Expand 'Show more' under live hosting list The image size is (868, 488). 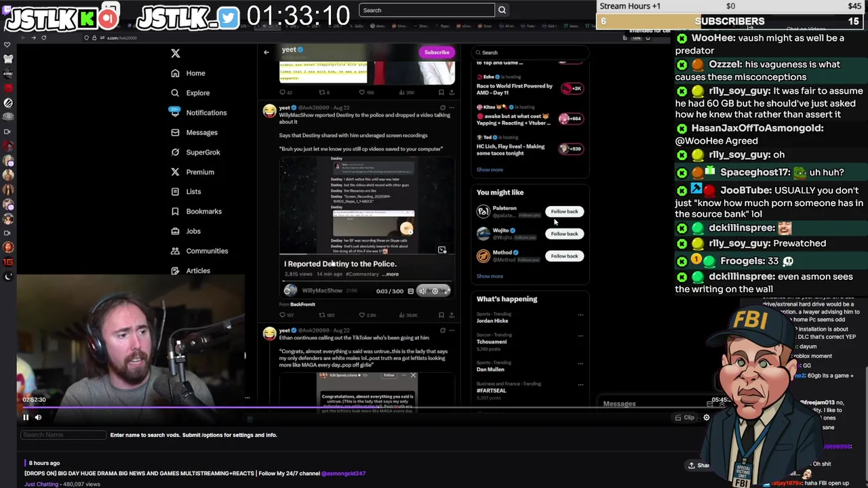click(490, 170)
